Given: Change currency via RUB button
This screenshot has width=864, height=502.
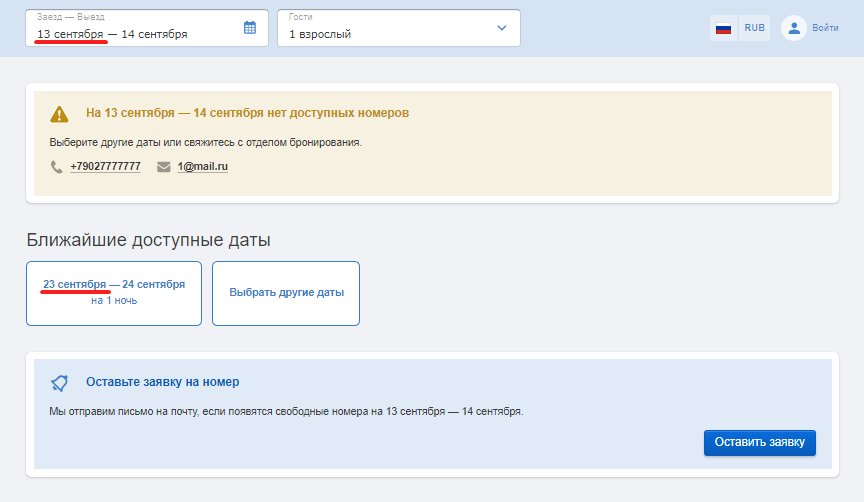Looking at the screenshot, I should tap(754, 28).
